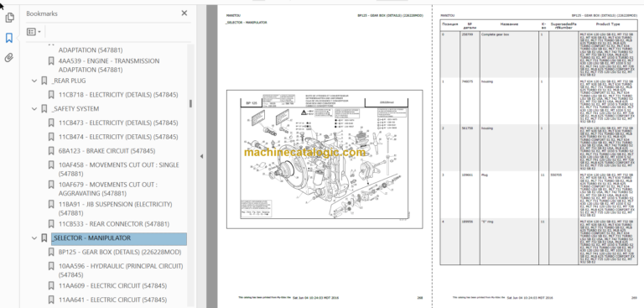Viewport: 644px width, 308px height.
Task: Select the _REAR PLUG bookmark
Action: click(69, 81)
